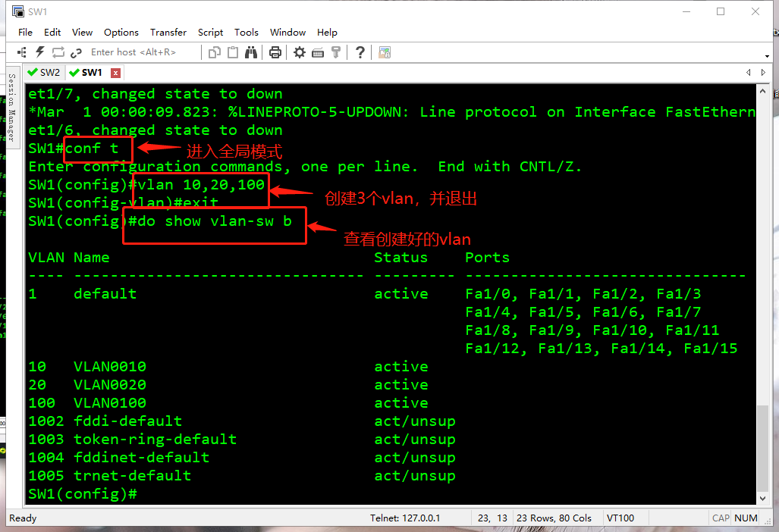The width and height of the screenshot is (779, 532).
Task: Open the File menu
Action: [25, 33]
